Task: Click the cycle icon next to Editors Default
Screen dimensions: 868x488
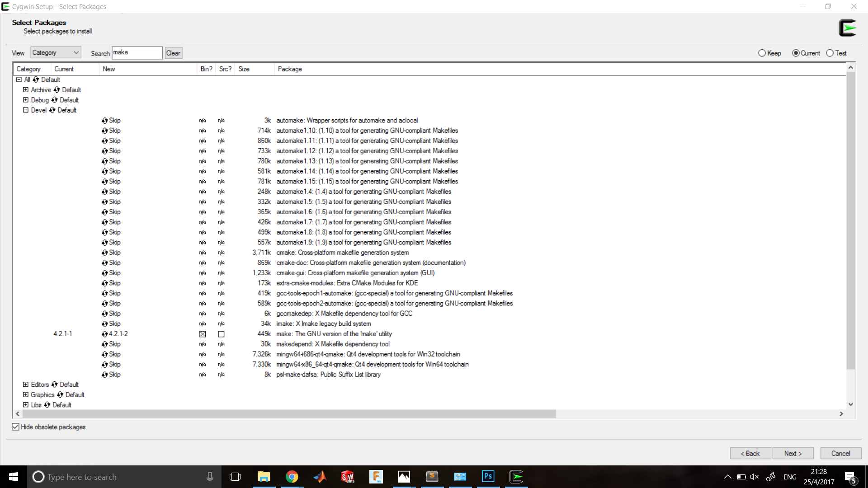Action: [x=55, y=385]
